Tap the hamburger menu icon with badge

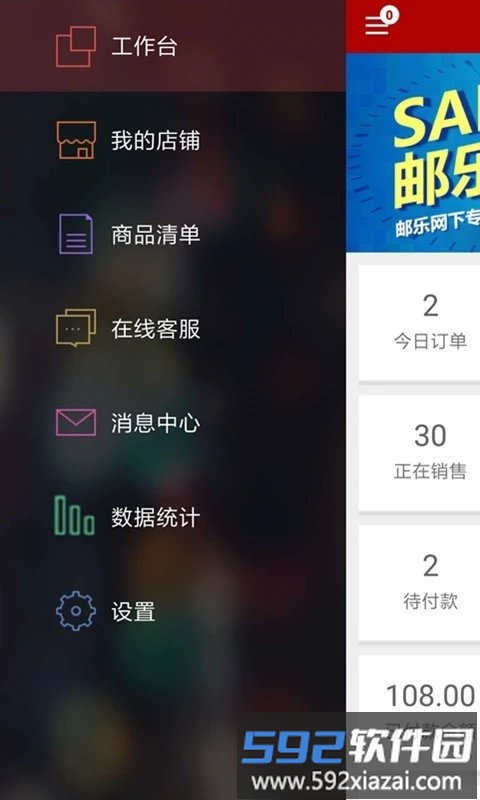click(380, 22)
